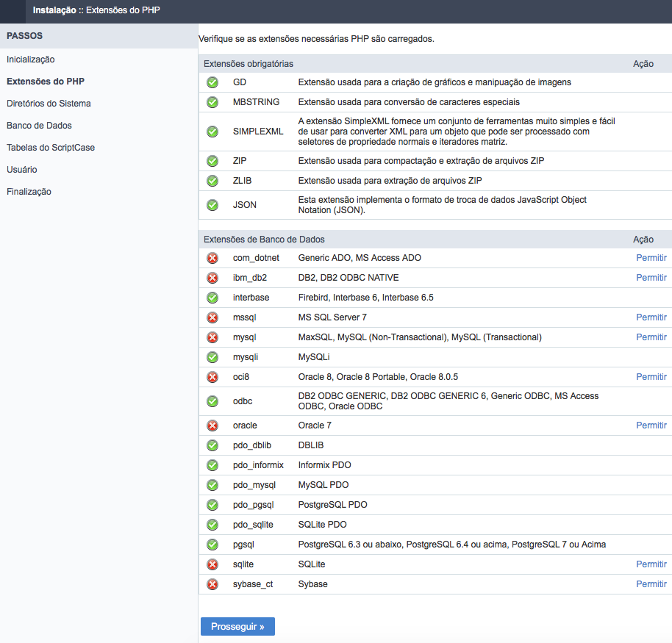The height and width of the screenshot is (643, 672).
Task: Enable mysql via its Permitir link
Action: [x=651, y=337]
